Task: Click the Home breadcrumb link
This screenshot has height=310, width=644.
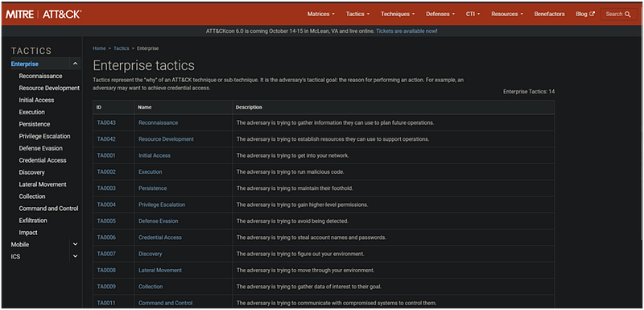Action: point(99,48)
